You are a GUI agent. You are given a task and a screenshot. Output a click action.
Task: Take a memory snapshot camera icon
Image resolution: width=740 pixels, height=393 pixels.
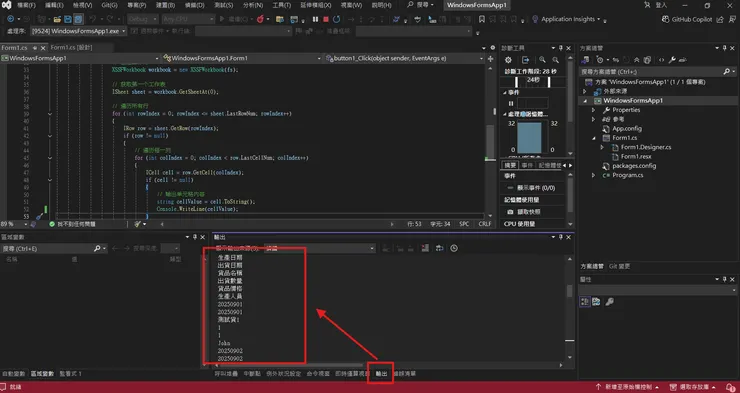[510, 212]
